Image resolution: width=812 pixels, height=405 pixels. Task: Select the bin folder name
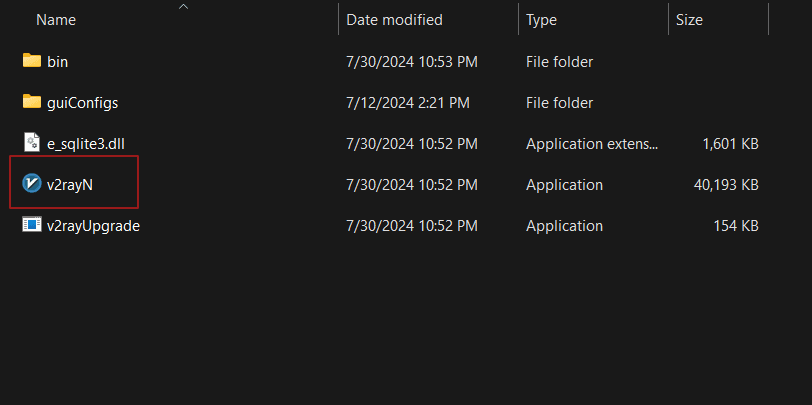58,61
